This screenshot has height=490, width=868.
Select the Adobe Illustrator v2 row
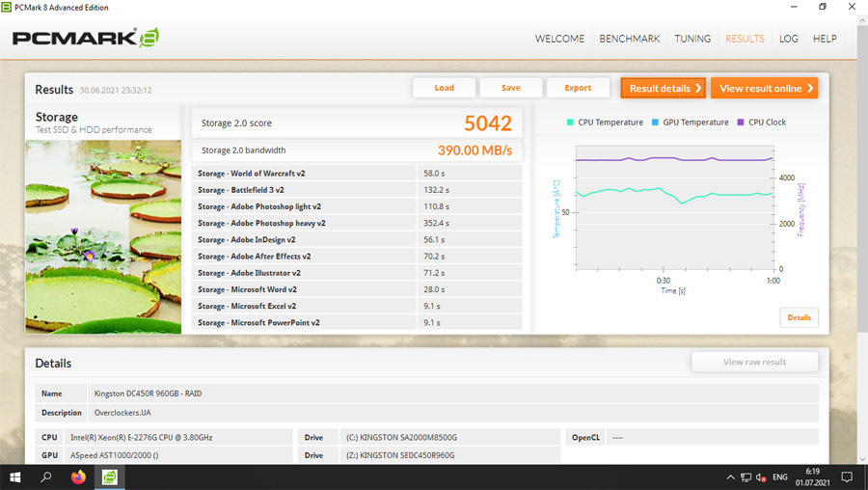tap(357, 273)
